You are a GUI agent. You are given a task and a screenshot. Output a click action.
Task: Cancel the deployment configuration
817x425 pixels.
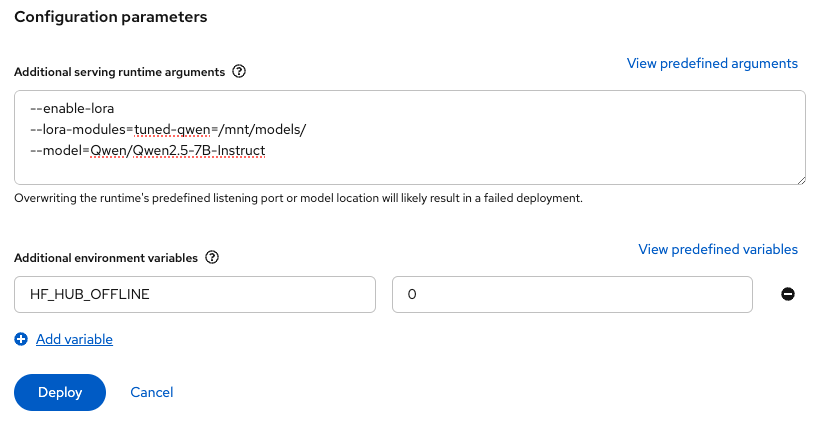152,393
